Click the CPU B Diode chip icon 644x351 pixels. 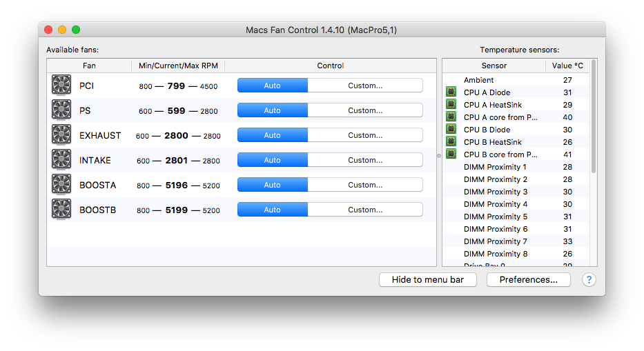451,129
